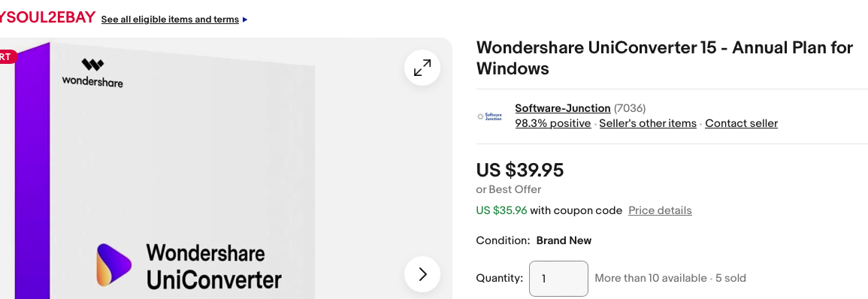Click the Wondershare logo on the box
The image size is (868, 299).
92,73
